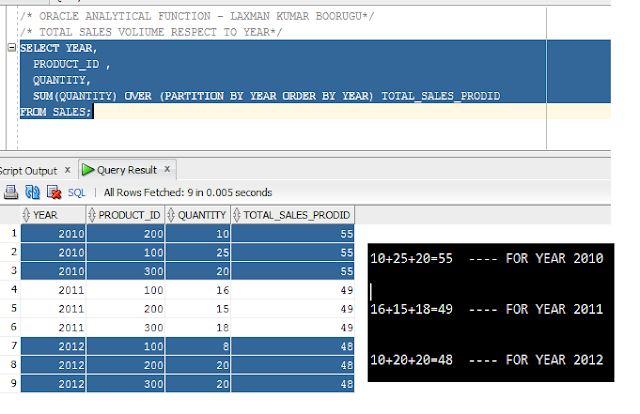Screen dimensions: 640x414
Task: Click the 'SELECT YEAR,' line in the editor
Action: [58, 48]
